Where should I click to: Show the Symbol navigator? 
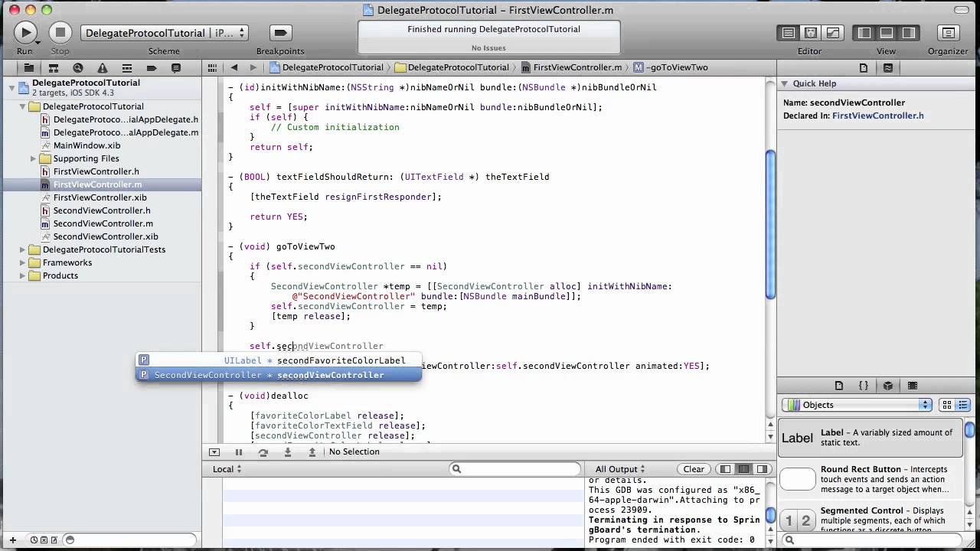pyautogui.click(x=54, y=67)
